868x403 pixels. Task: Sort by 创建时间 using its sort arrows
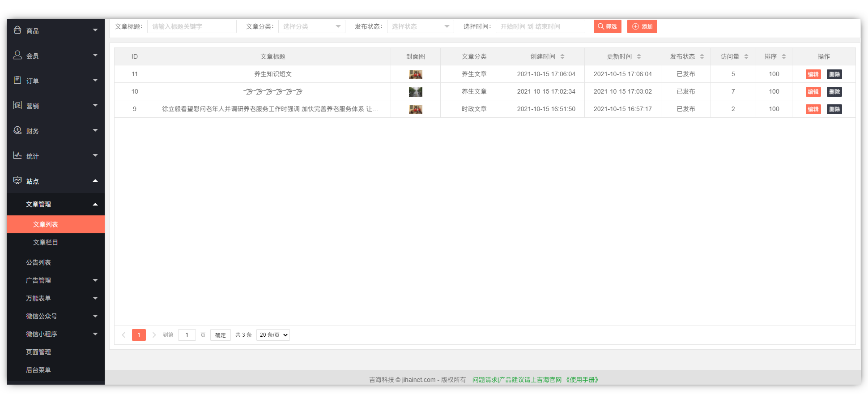[x=562, y=56]
